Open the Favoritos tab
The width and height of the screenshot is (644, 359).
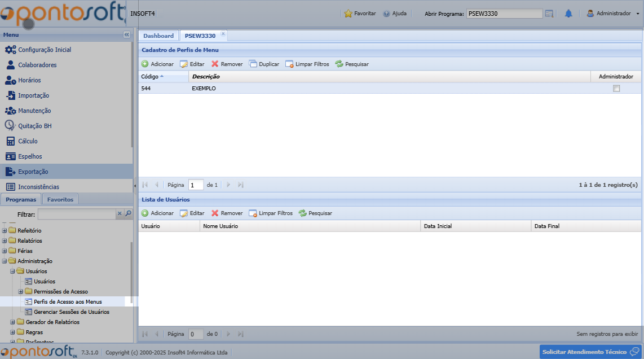point(60,199)
